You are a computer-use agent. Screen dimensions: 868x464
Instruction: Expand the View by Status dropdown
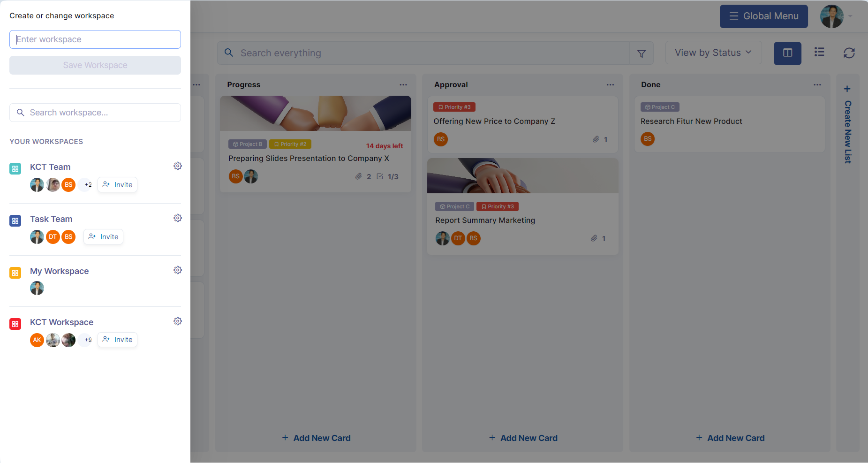pyautogui.click(x=713, y=53)
